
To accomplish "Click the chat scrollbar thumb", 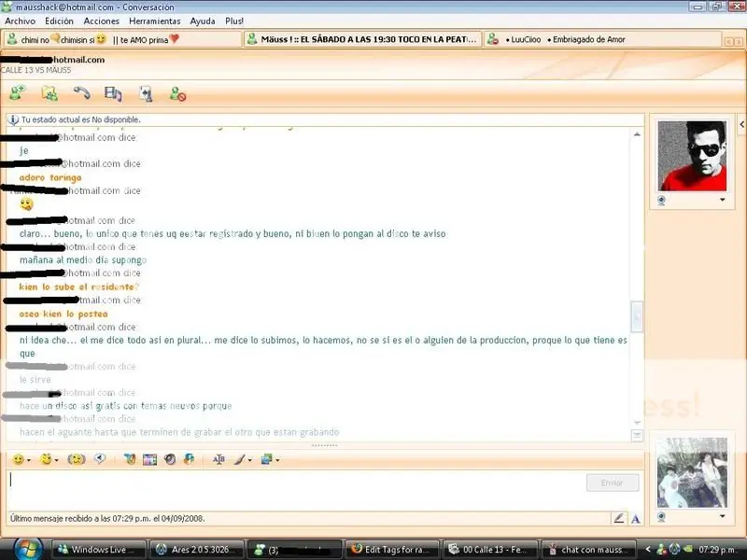I will [x=637, y=316].
